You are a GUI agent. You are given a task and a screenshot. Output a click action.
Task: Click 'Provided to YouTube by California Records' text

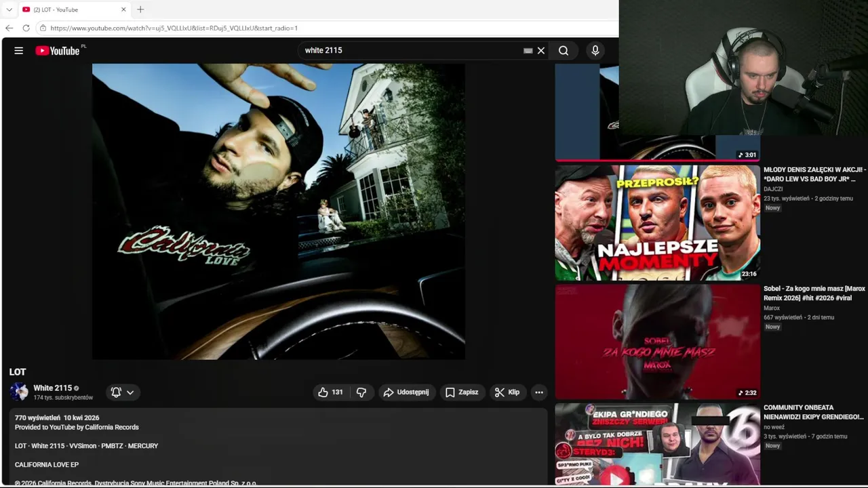coord(77,427)
